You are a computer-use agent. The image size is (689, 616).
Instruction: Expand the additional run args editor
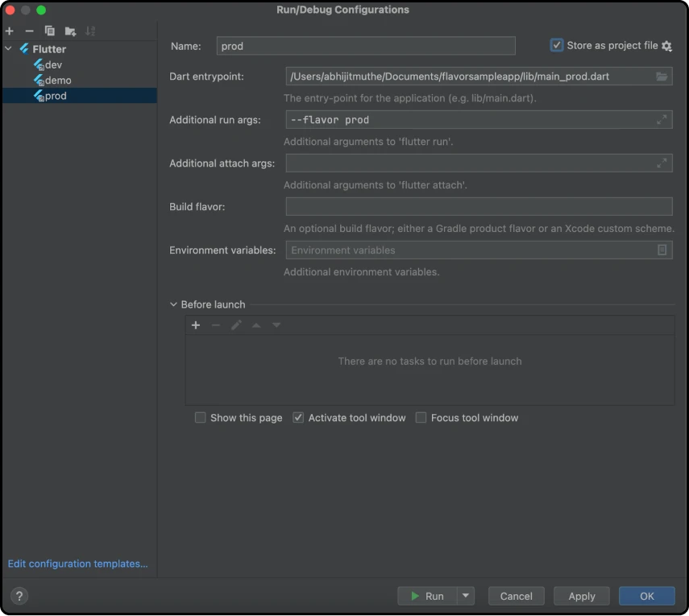click(662, 119)
